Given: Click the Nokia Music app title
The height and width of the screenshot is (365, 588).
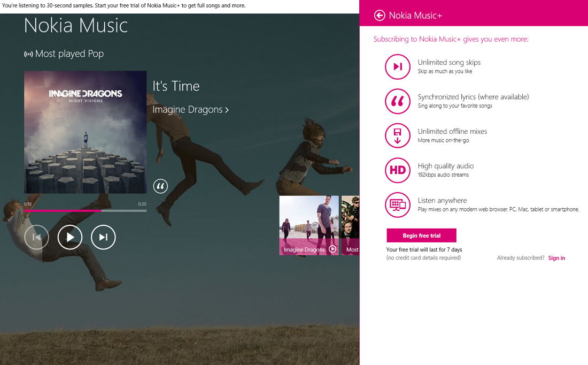Looking at the screenshot, I should (x=76, y=26).
